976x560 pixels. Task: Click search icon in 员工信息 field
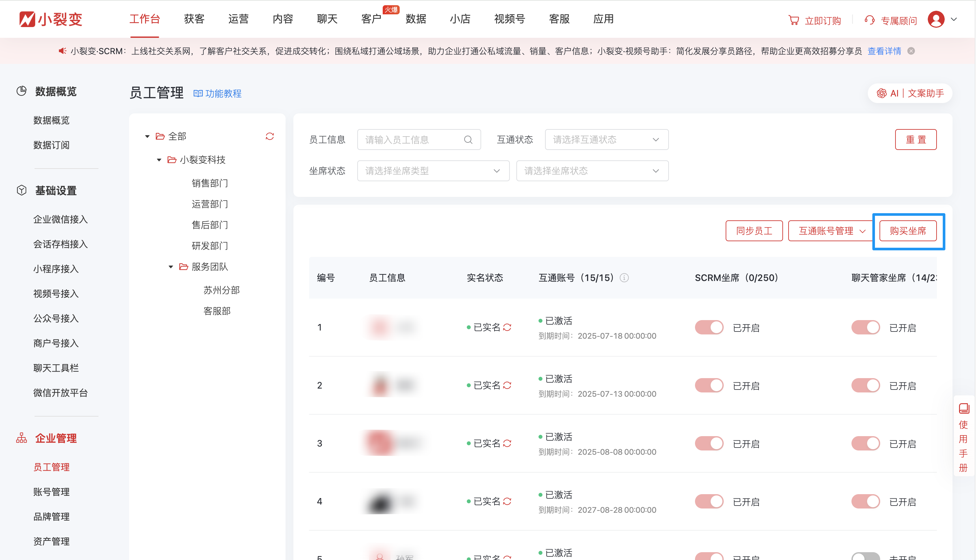(x=468, y=140)
